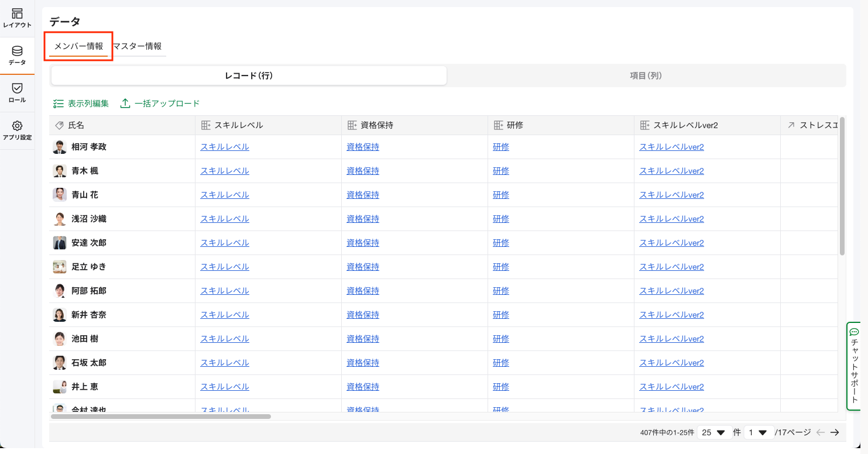
Task: Select the データ sidebar icon
Action: 17,51
